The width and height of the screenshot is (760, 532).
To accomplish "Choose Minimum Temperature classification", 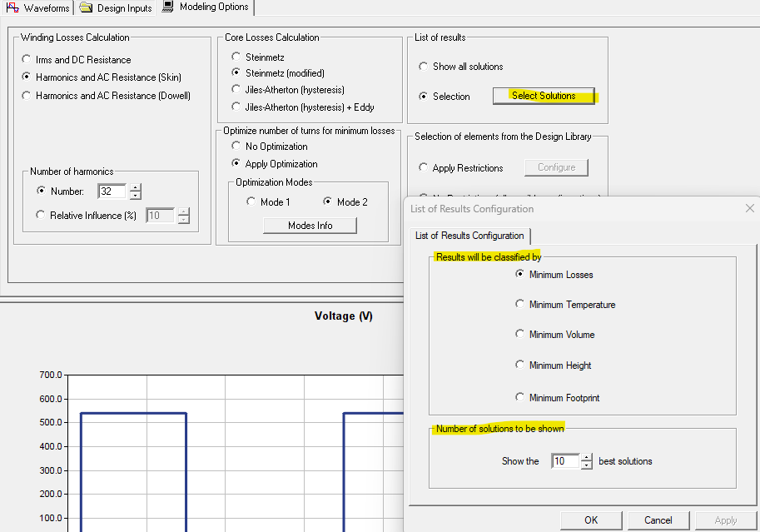I will click(519, 304).
